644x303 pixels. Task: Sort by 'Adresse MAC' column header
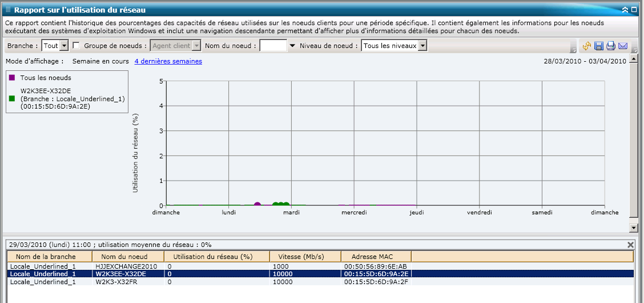(x=376, y=256)
